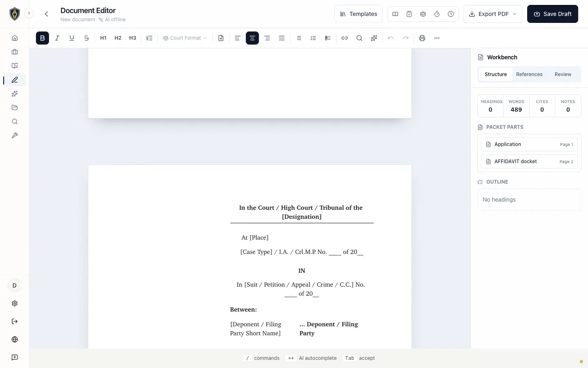Open the library book icon in sidebar
Viewport: 588px width, 368px height.
click(x=15, y=66)
